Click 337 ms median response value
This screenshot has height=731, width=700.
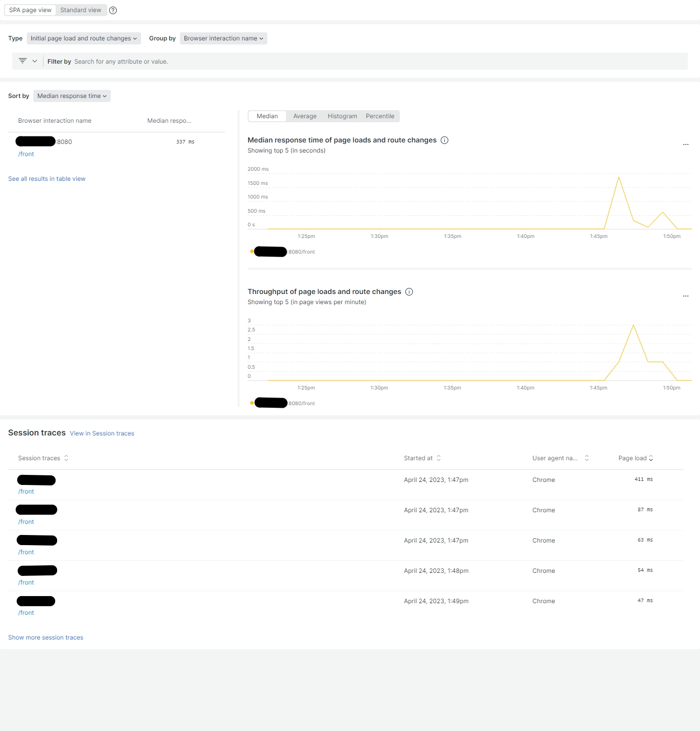(185, 142)
